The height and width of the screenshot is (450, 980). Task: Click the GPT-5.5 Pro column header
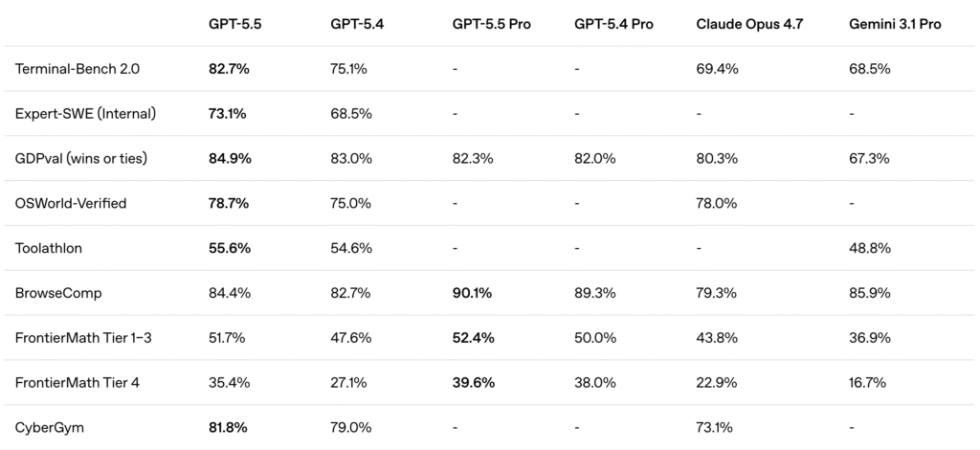tap(493, 24)
